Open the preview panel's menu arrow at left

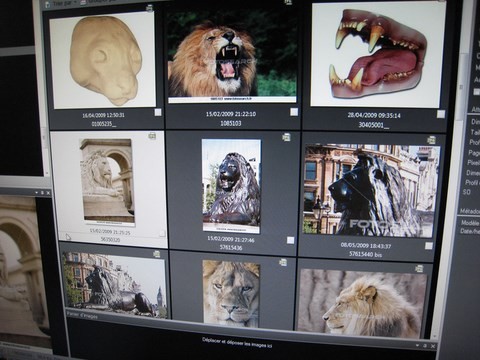pos(37,193)
